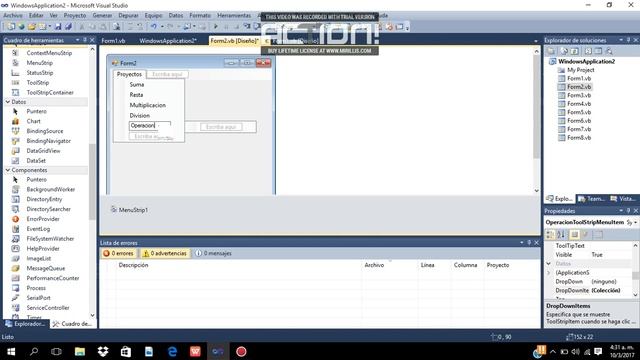Switch to the Team Explorer bottom tab
Image resolution: width=640 pixels, height=360 pixels.
(591, 199)
